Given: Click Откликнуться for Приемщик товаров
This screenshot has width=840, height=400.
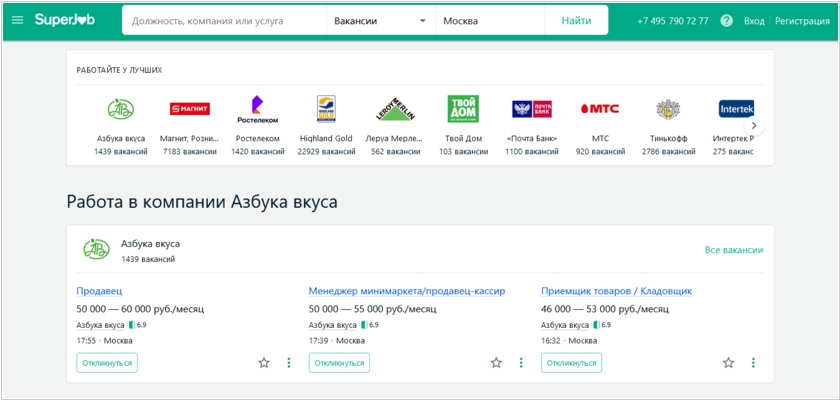Looking at the screenshot, I should (572, 363).
